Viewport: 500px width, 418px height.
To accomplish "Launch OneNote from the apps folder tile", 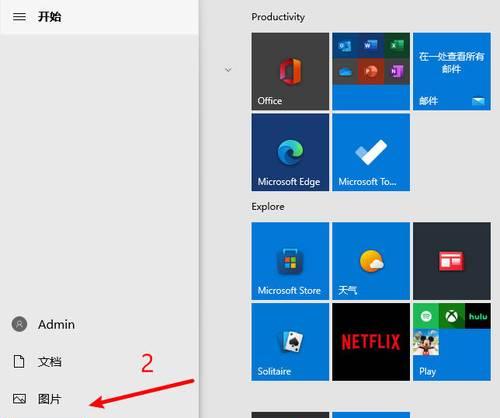I will click(397, 71).
